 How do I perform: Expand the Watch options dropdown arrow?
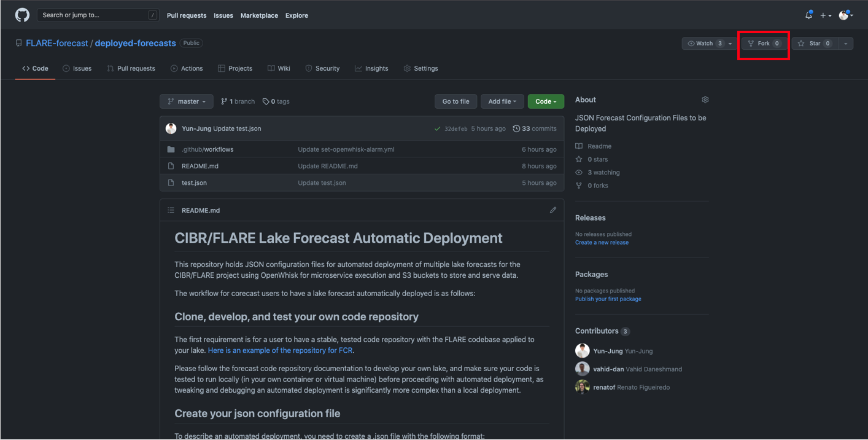click(x=730, y=44)
